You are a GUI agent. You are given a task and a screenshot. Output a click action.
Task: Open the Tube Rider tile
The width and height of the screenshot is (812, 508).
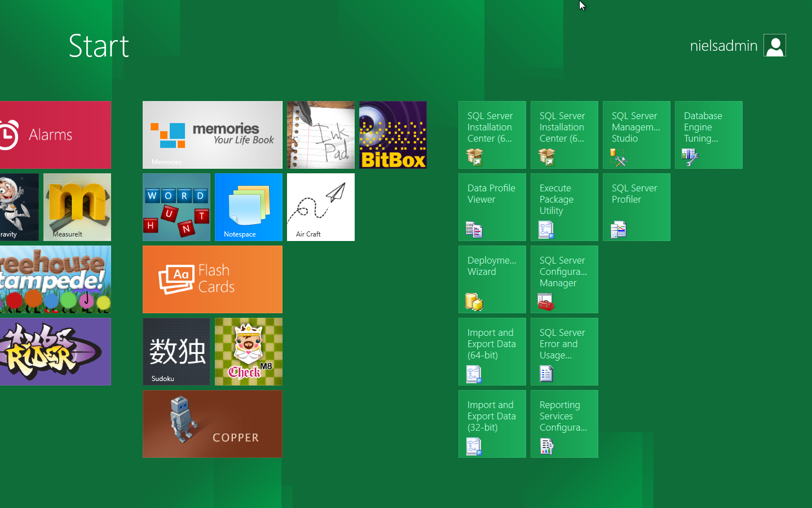point(55,352)
